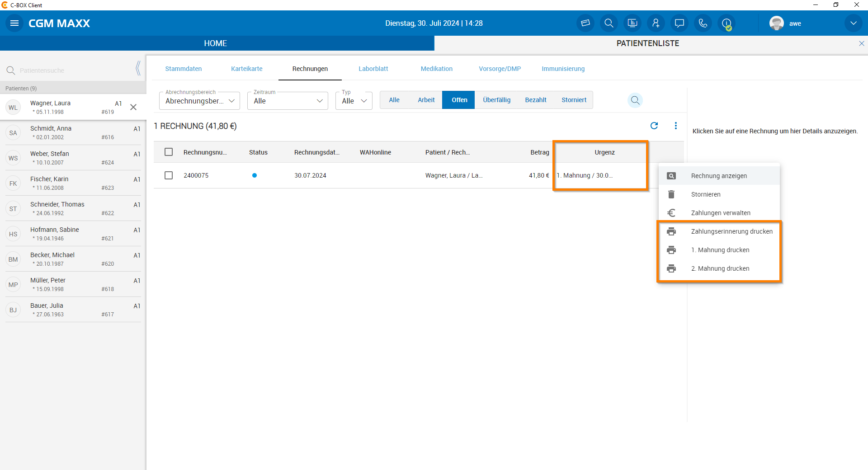Click the Rechnung anzeigen magnifier icon
The image size is (868, 470).
[671, 176]
